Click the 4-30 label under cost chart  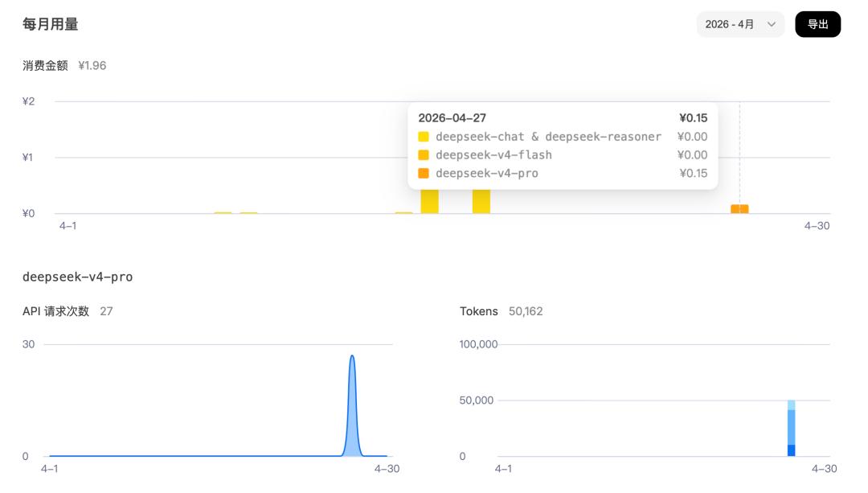click(817, 225)
